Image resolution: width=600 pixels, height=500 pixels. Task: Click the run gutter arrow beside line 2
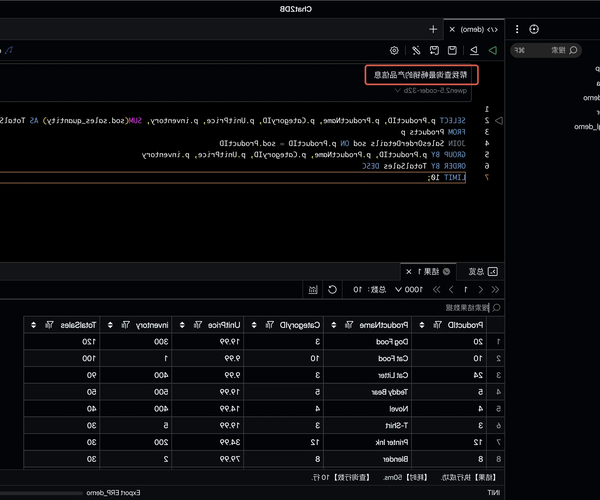point(499,120)
